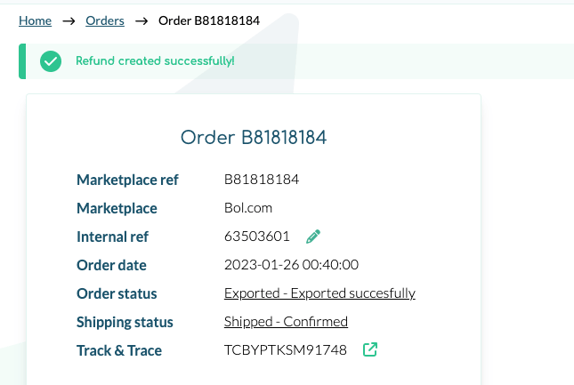Edit the internal ref with pencil icon
Image resolution: width=574 pixels, height=385 pixels.
[313, 236]
